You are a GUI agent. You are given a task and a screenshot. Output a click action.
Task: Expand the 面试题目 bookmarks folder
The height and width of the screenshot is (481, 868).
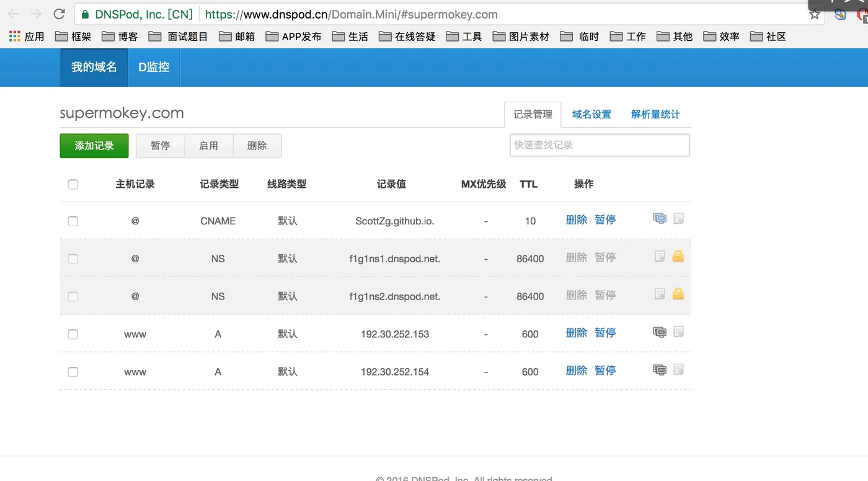point(179,37)
